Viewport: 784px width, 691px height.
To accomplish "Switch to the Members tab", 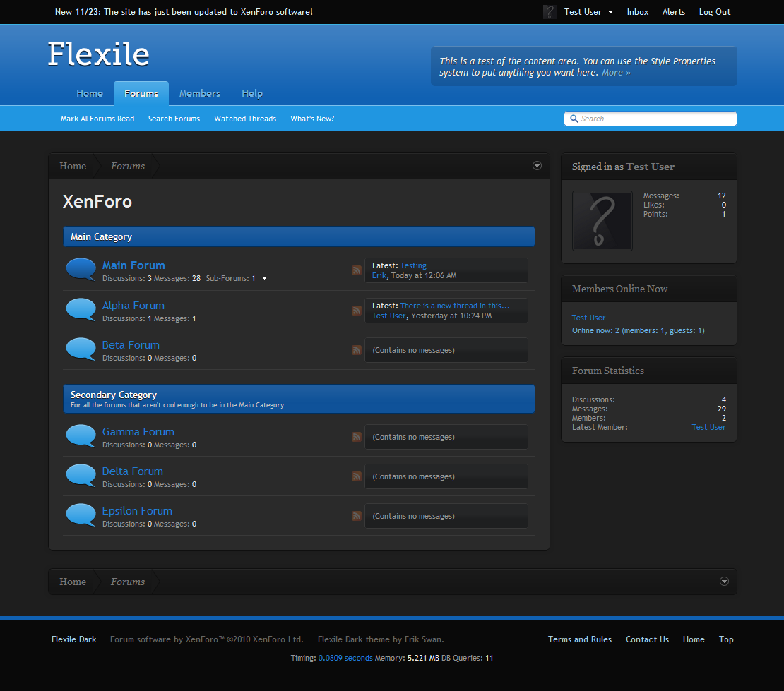I will (x=199, y=93).
